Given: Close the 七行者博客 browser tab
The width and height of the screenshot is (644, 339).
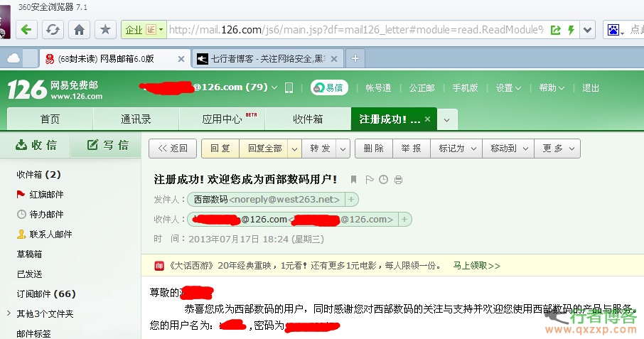Looking at the screenshot, I should click(334, 59).
